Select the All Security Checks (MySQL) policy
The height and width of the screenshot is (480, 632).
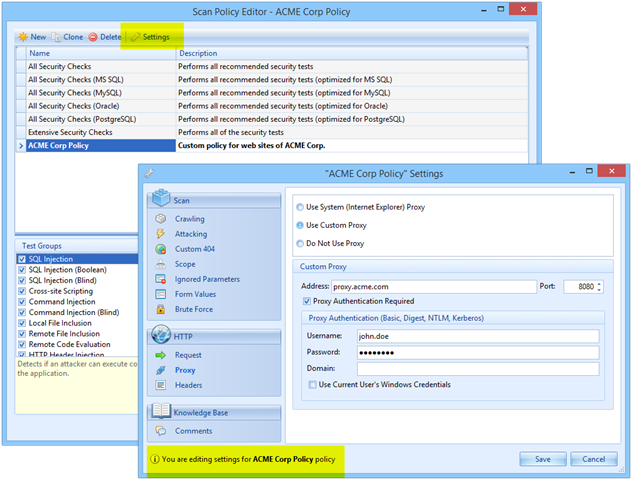[272, 93]
